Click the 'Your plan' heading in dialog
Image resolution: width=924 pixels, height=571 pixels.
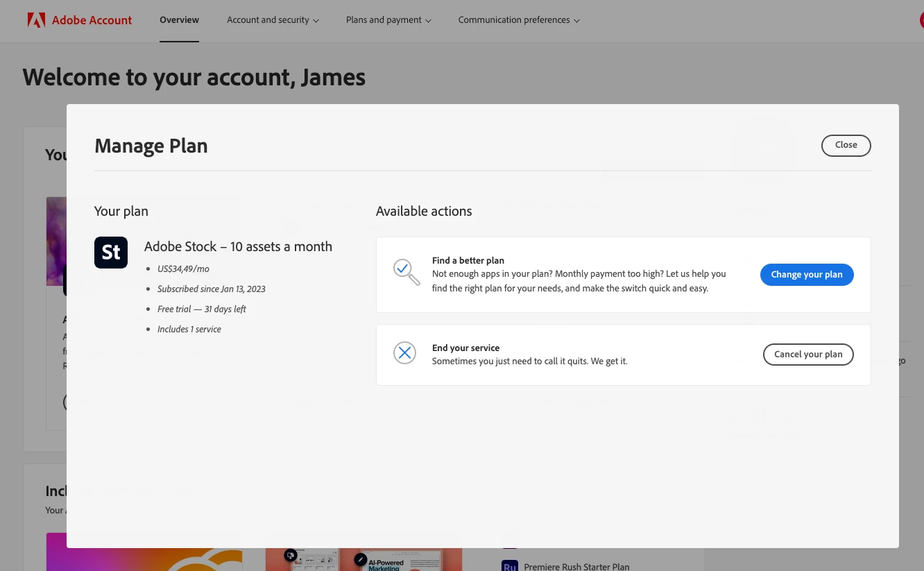tap(121, 211)
